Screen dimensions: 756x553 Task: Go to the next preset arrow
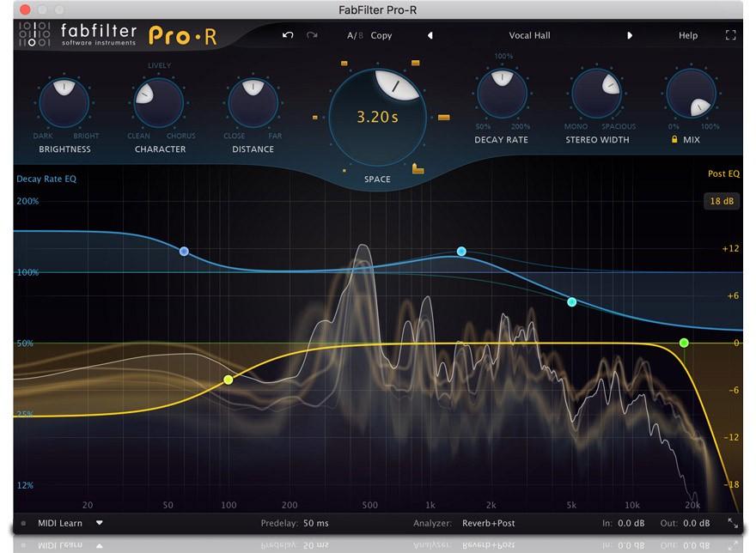point(629,35)
